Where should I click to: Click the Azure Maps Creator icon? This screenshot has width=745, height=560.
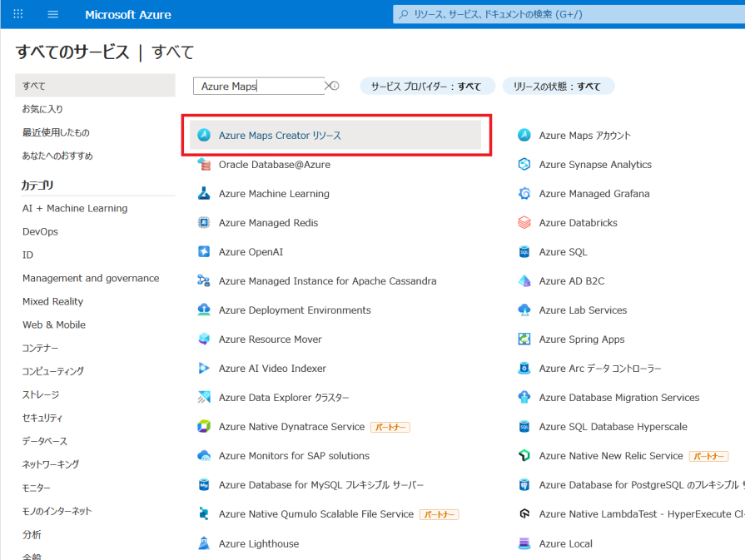(x=204, y=135)
